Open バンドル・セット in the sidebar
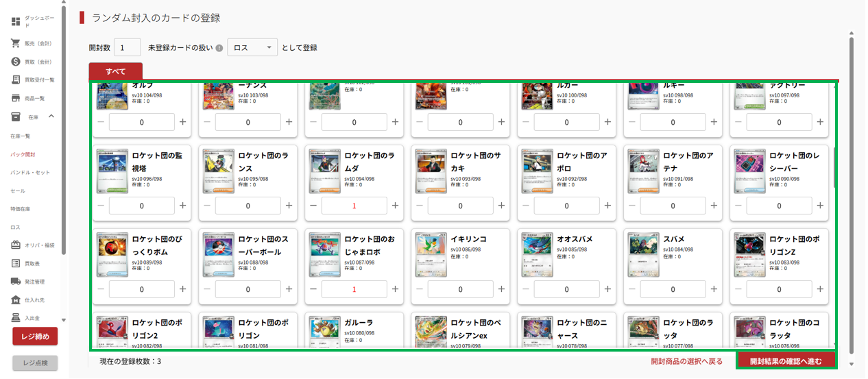Screen dimensions: 868x379 pyautogui.click(x=29, y=173)
